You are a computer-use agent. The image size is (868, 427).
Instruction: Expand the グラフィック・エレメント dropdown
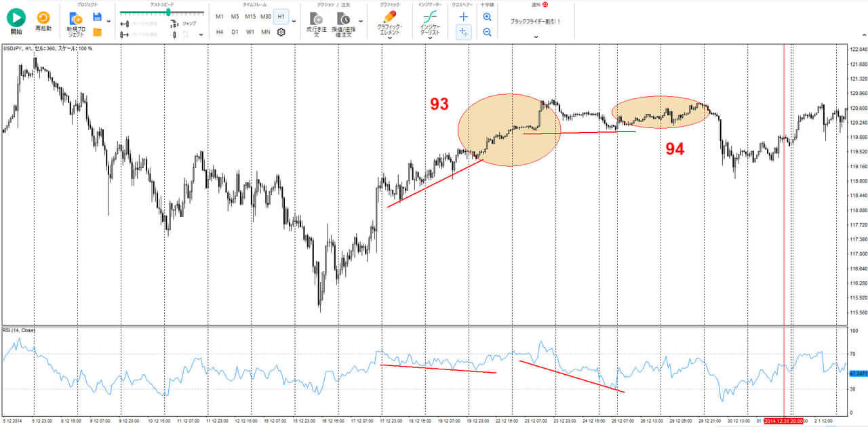(x=390, y=39)
